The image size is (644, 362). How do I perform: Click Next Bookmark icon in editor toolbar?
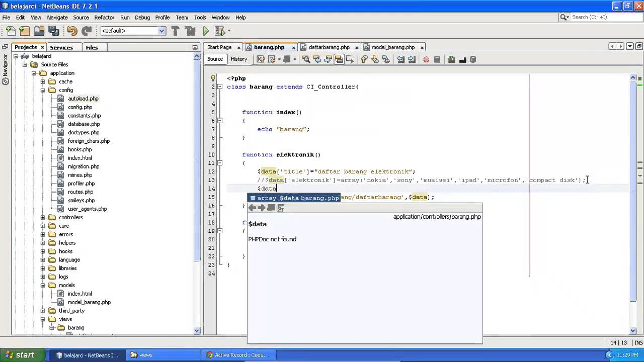[x=375, y=59]
